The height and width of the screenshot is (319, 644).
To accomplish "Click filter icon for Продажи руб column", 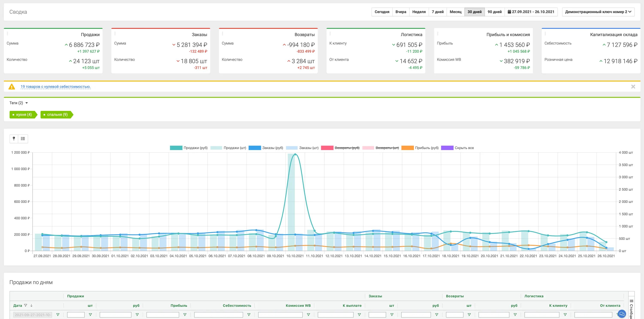I will [x=137, y=315].
